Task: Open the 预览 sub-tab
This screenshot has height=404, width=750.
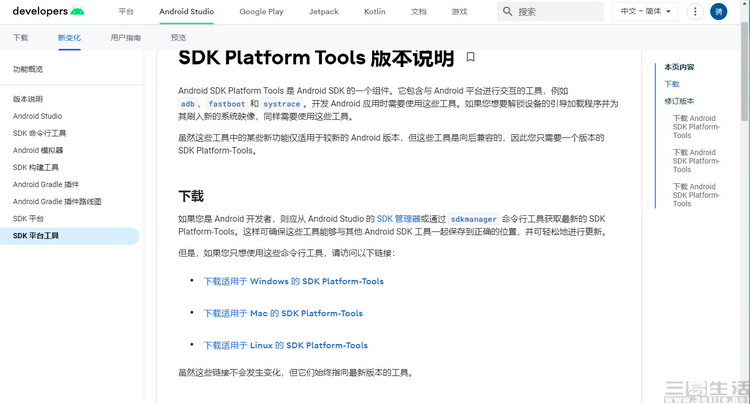Action: pyautogui.click(x=178, y=37)
